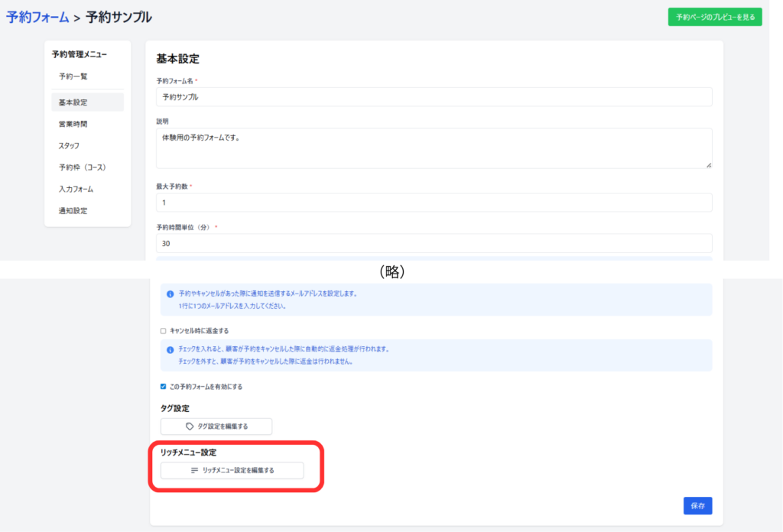Click the info icon beside the notification email note
Image resolution: width=783 pixels, height=532 pixels.
[170, 294]
